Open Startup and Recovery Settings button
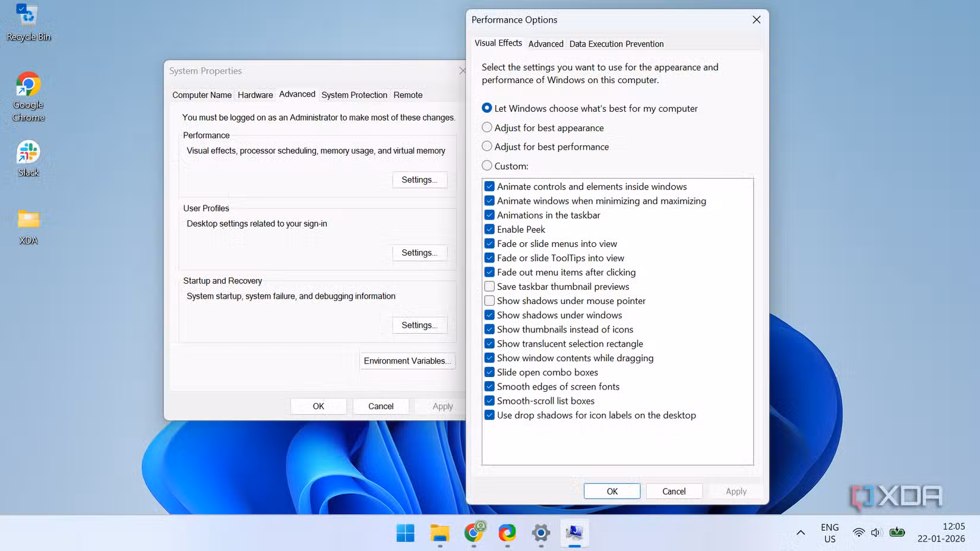 click(419, 325)
